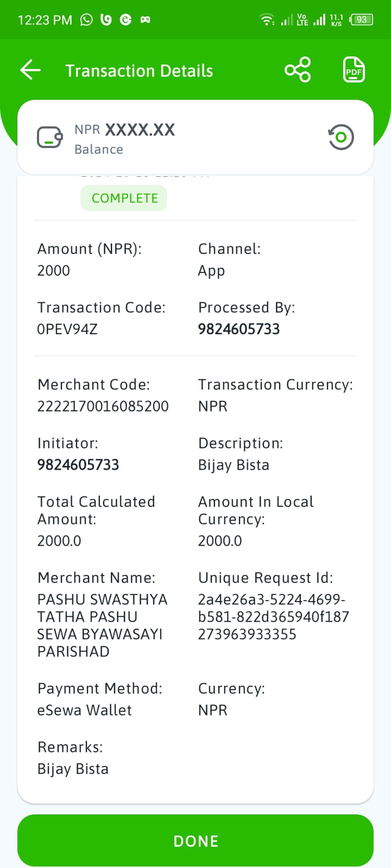Tap Processed By number 9824605733
Viewport: 391px width, 868px height.
[239, 329]
